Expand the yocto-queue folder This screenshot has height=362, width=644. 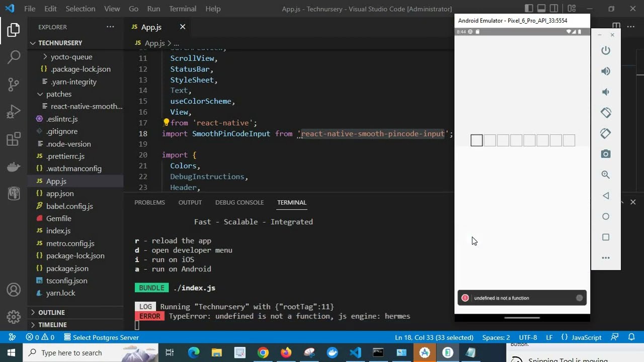[x=75, y=57]
